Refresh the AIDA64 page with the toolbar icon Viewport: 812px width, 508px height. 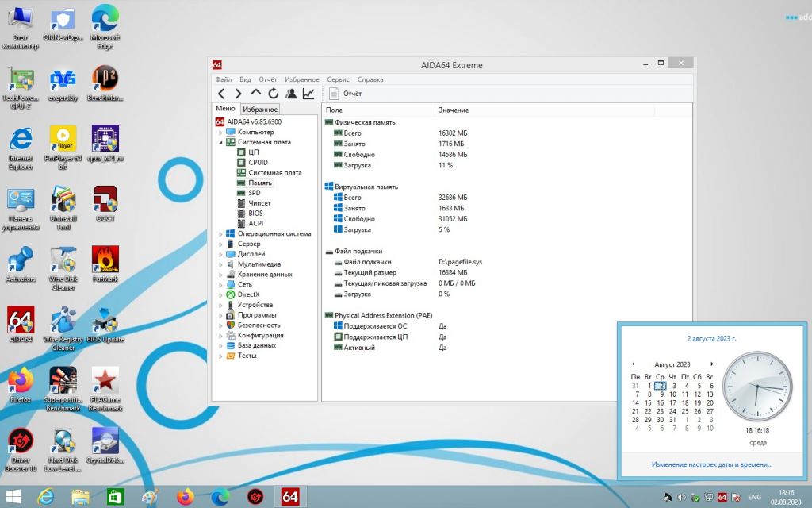point(274,94)
